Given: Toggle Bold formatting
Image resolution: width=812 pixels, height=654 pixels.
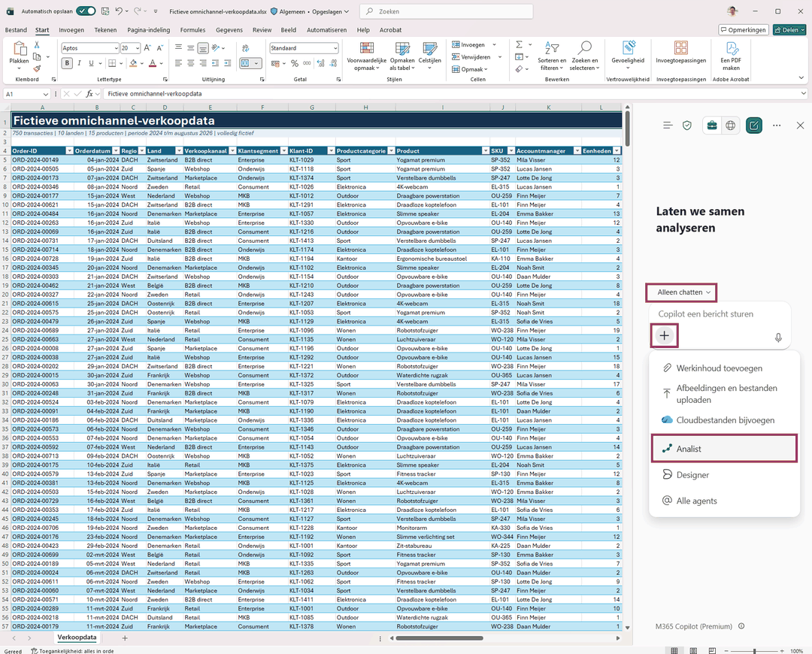Looking at the screenshot, I should tap(67, 63).
